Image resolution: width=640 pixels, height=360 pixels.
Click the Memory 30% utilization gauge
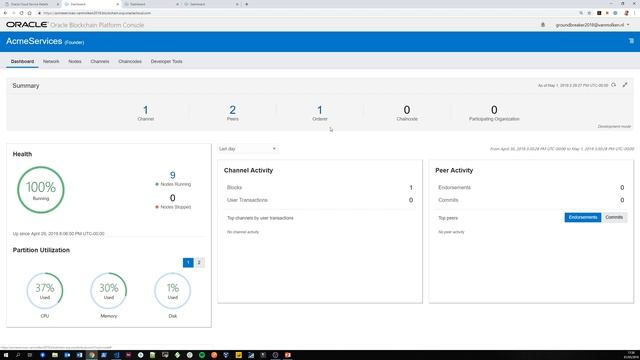[109, 291]
